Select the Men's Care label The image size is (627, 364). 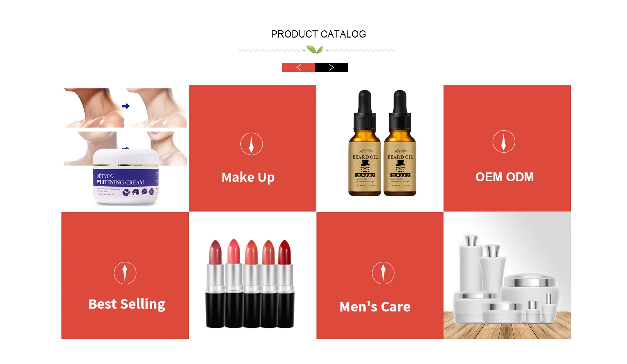click(x=375, y=307)
